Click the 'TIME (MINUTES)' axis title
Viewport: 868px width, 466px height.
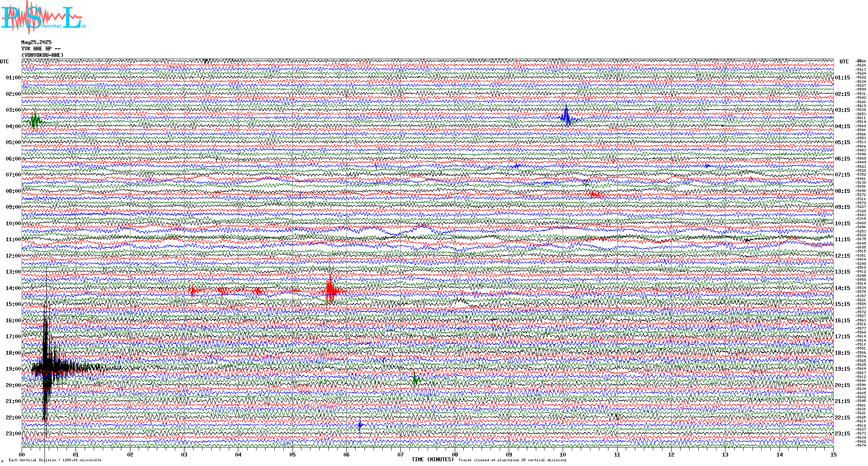[x=433, y=460]
